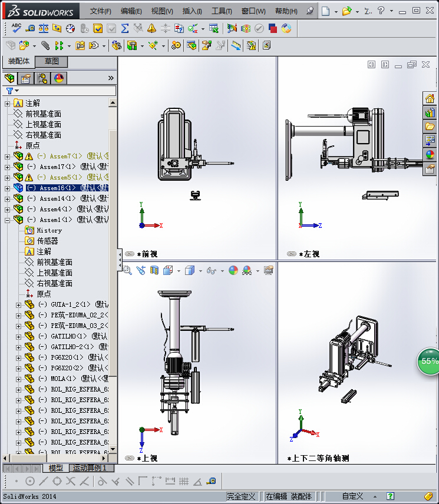Open Edit Appearance color ball in viewport toolbar

click(233, 270)
